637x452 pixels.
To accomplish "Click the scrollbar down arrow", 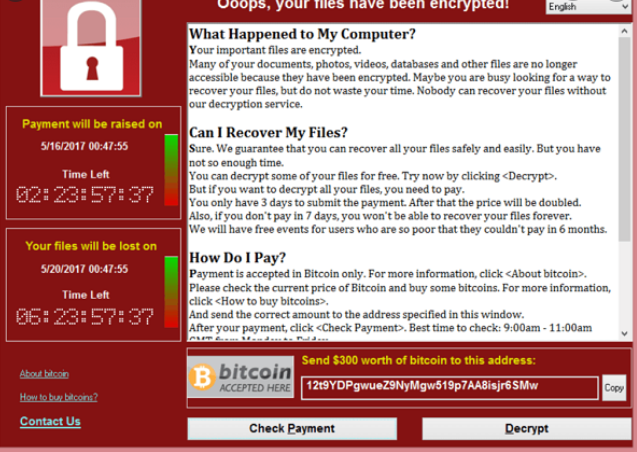I will [x=624, y=333].
